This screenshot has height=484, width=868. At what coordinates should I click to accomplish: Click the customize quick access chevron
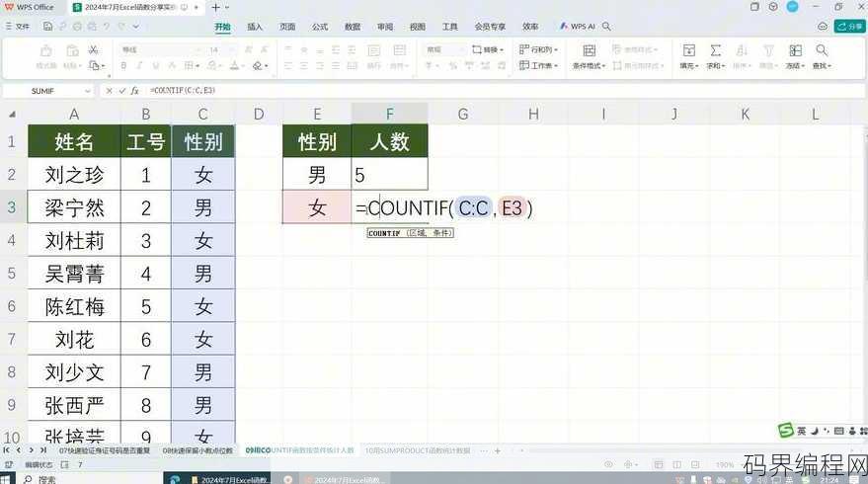click(135, 26)
